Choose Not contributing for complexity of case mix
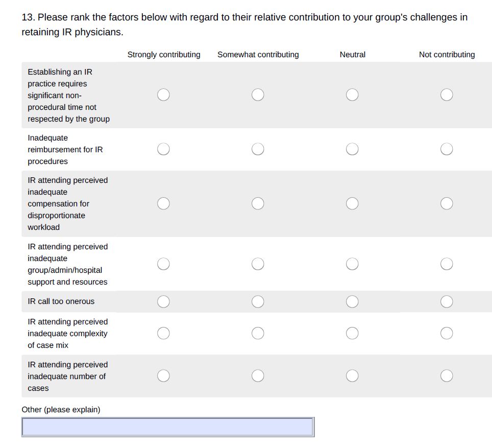The height and width of the screenshot is (448, 492). point(447,333)
